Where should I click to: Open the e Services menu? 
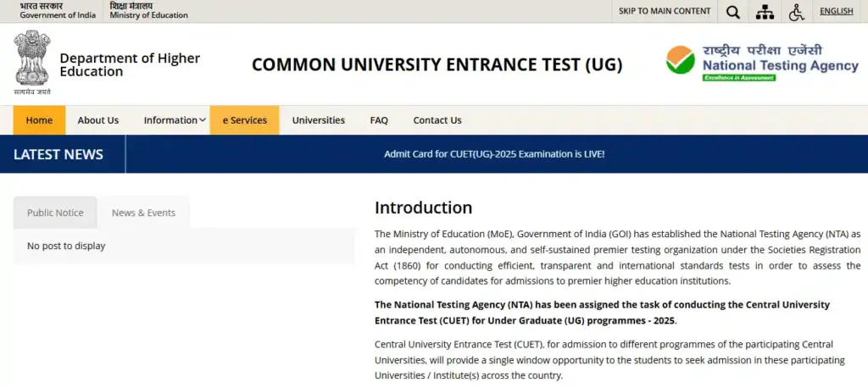point(244,120)
